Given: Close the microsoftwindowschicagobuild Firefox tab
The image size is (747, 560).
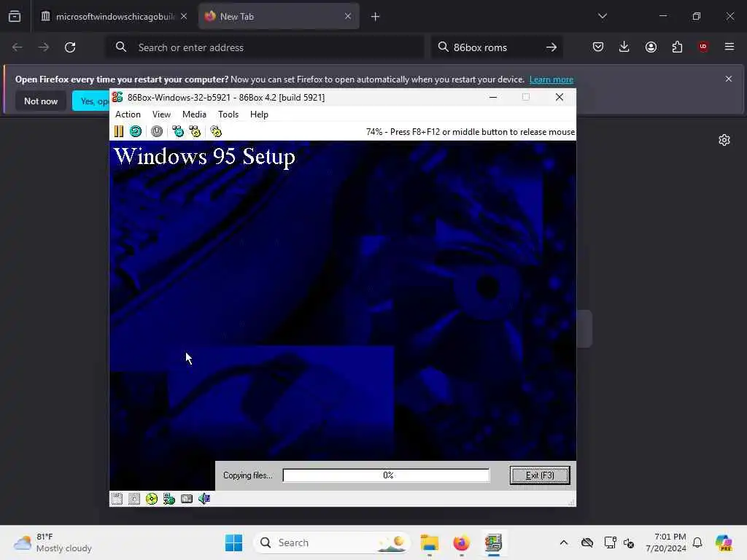Looking at the screenshot, I should (184, 17).
